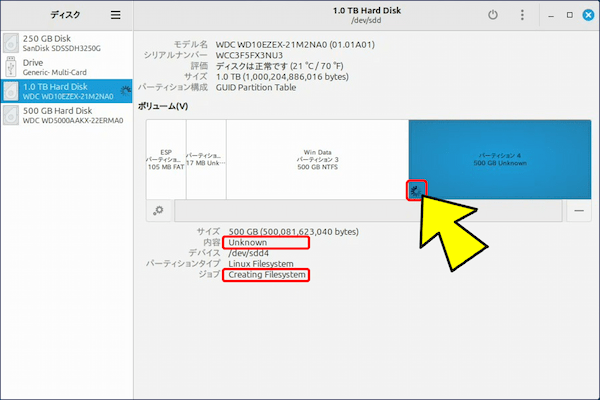This screenshot has width=600, height=400.
Task: Select the 500 GB WDC Hard Disk
Action: point(65,116)
